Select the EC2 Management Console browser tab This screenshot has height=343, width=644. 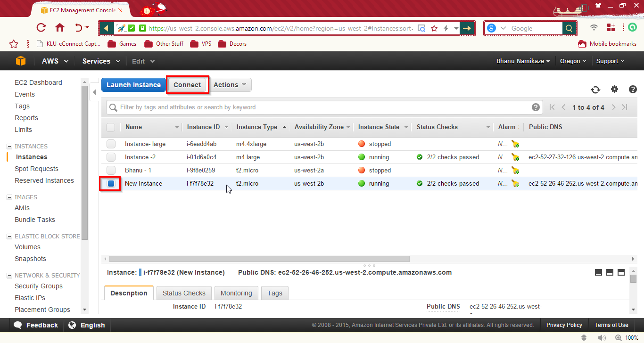click(82, 10)
